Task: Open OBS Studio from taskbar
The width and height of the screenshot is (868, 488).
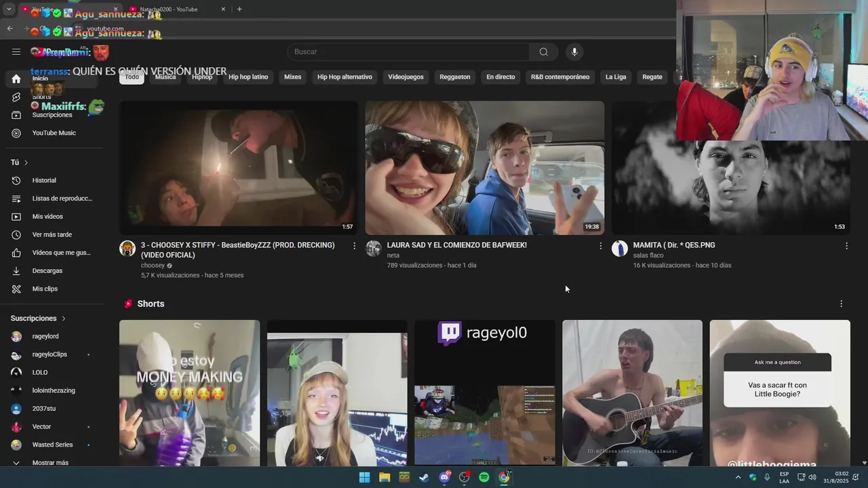Action: (465, 477)
